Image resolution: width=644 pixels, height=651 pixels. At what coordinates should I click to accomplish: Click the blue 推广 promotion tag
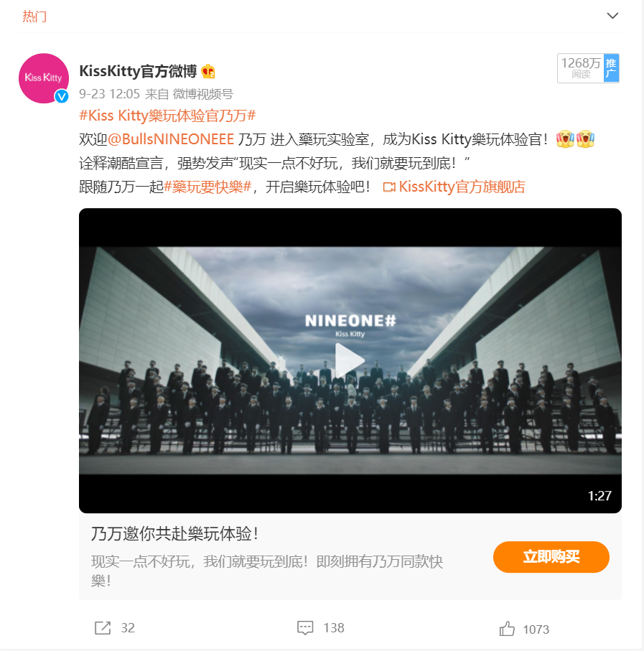click(611, 68)
